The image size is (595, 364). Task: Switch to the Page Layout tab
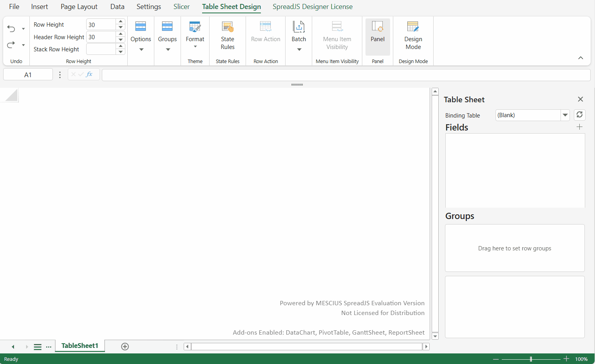(x=79, y=7)
